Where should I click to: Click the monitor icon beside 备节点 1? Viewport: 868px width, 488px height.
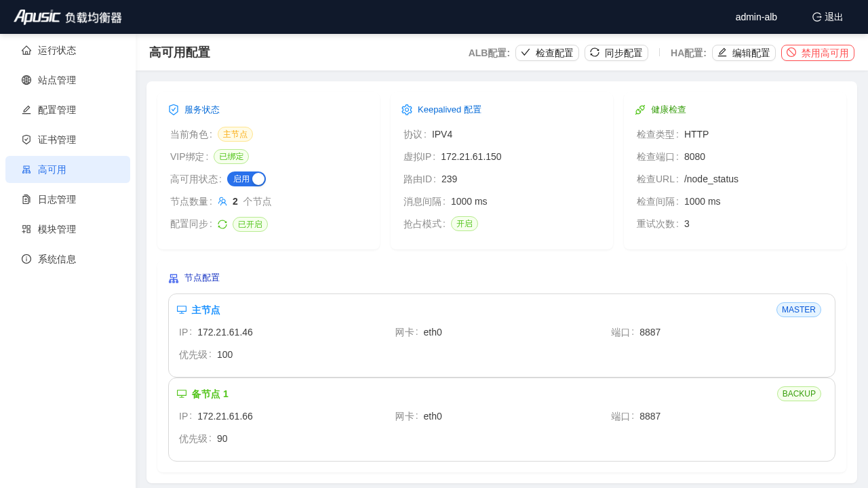click(x=182, y=394)
